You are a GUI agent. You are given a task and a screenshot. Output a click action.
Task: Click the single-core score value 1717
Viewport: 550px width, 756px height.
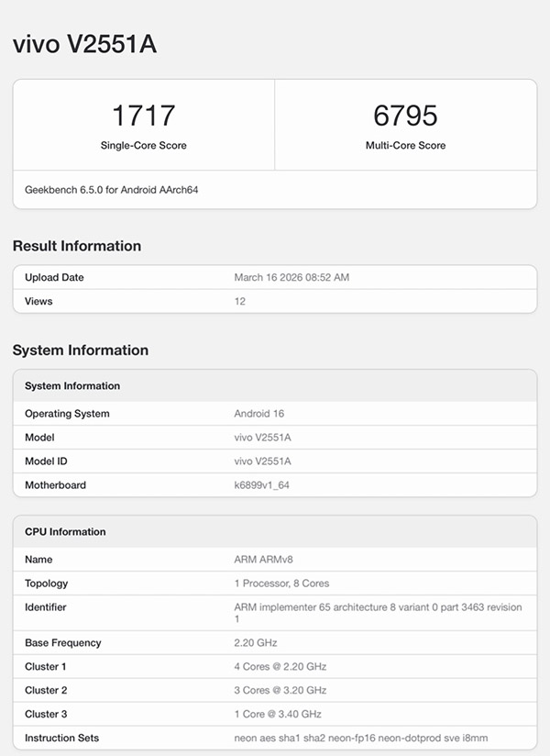[x=143, y=116]
